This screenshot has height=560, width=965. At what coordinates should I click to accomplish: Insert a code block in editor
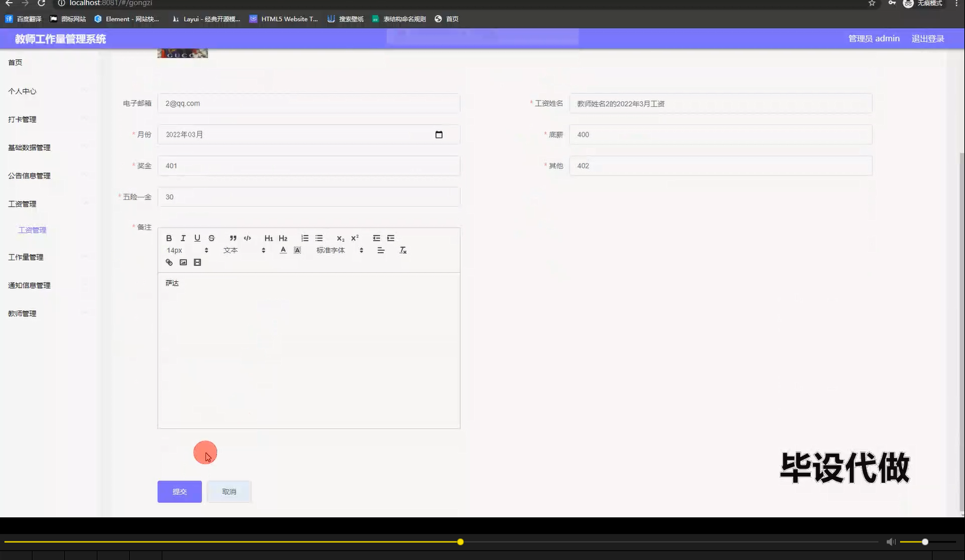(x=247, y=238)
